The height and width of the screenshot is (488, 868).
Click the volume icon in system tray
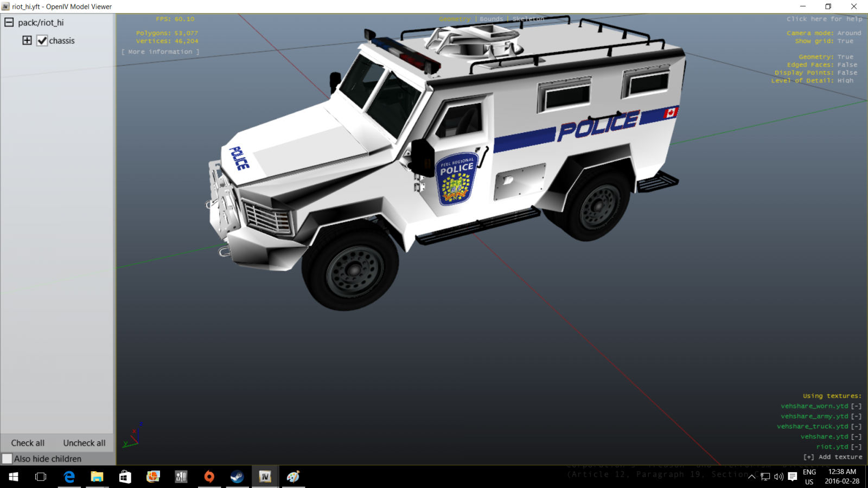coord(778,477)
